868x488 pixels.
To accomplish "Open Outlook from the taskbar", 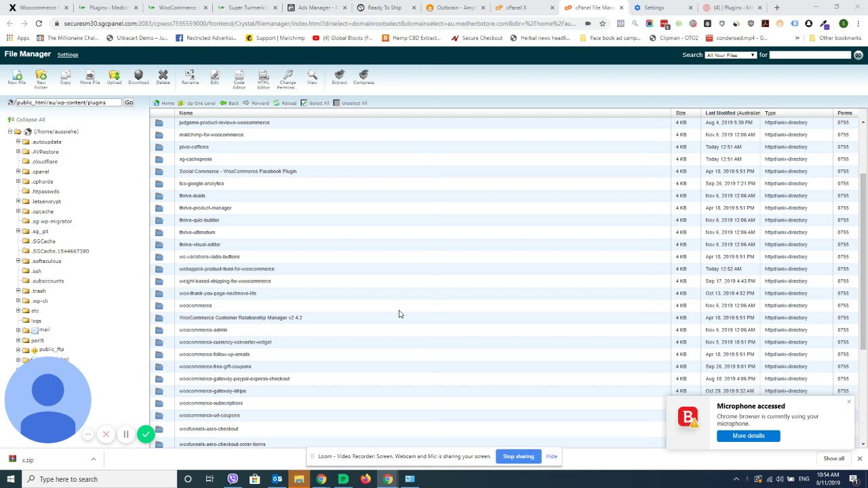I will click(277, 479).
